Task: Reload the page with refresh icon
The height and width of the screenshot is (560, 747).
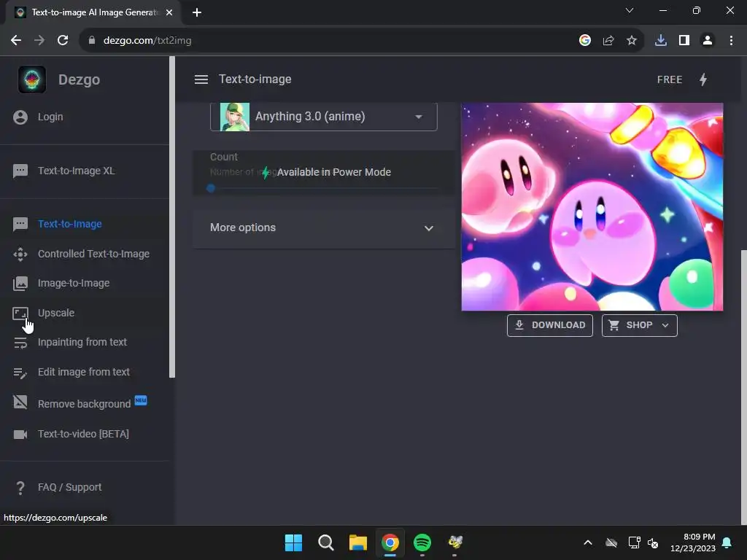Action: tap(63, 41)
